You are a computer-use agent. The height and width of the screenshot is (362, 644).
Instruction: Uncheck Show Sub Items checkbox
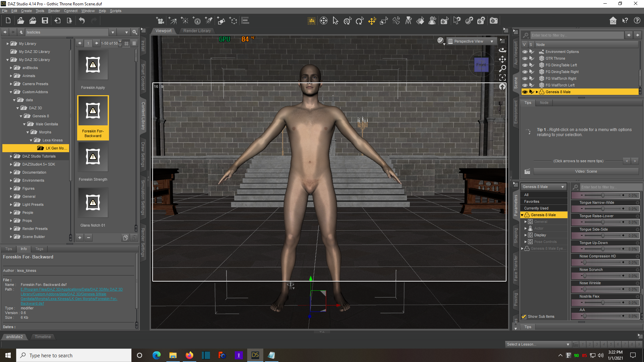tap(524, 317)
